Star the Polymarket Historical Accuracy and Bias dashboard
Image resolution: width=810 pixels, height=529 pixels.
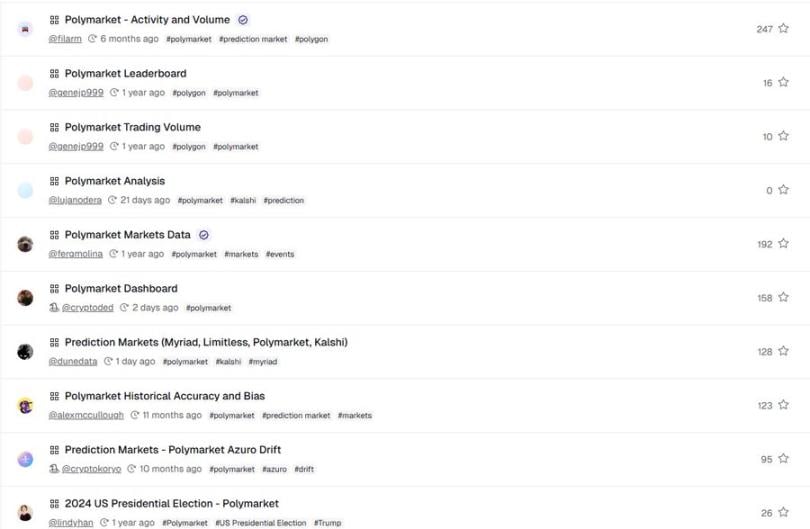pos(783,405)
